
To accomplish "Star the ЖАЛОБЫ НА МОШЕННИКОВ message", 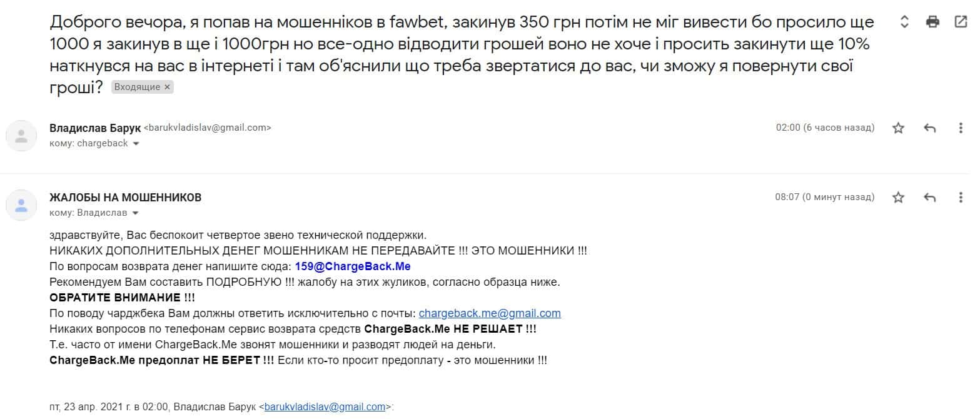I will (x=898, y=198).
